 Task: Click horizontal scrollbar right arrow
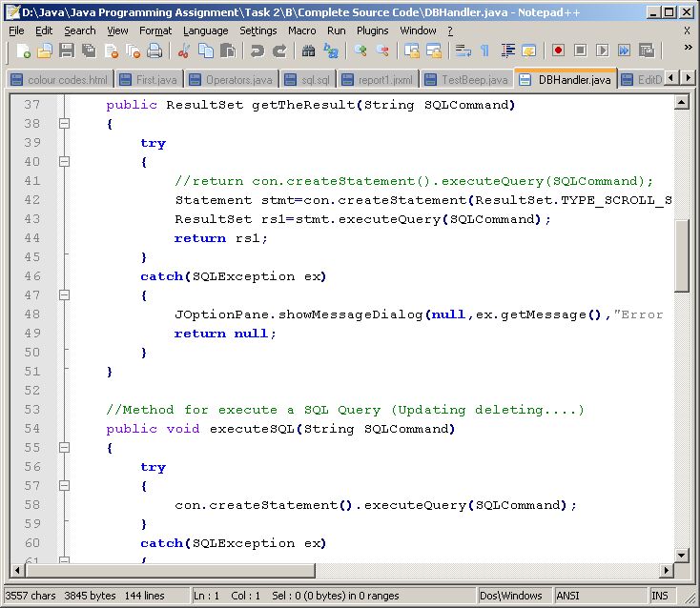tap(666, 570)
